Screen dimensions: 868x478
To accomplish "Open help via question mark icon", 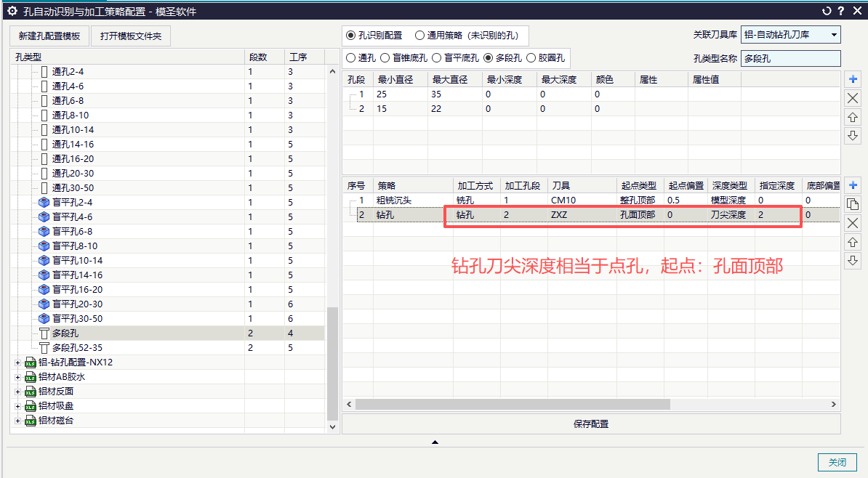I will [x=841, y=11].
